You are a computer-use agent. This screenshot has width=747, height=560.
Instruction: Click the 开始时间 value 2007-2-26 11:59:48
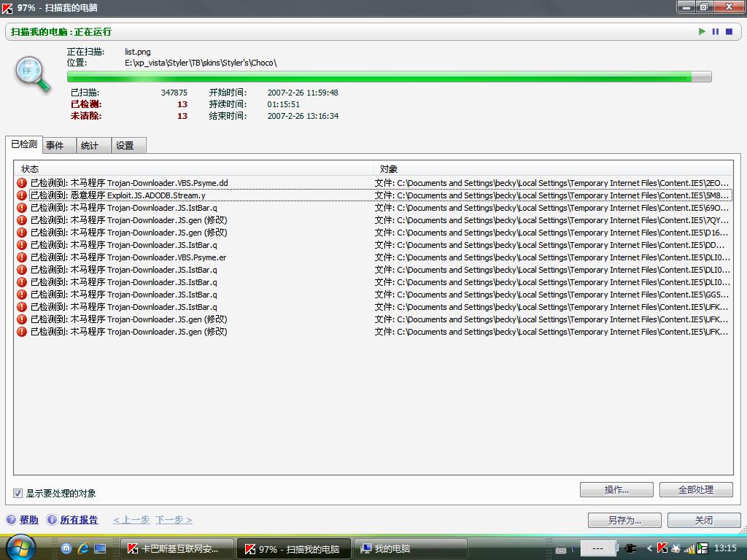303,93
